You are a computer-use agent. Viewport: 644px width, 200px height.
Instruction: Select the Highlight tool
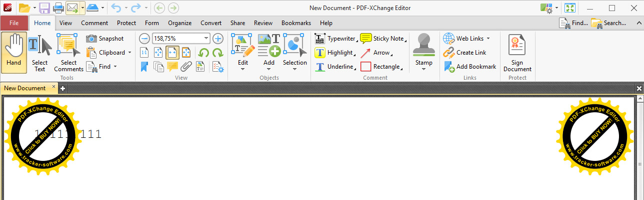335,53
